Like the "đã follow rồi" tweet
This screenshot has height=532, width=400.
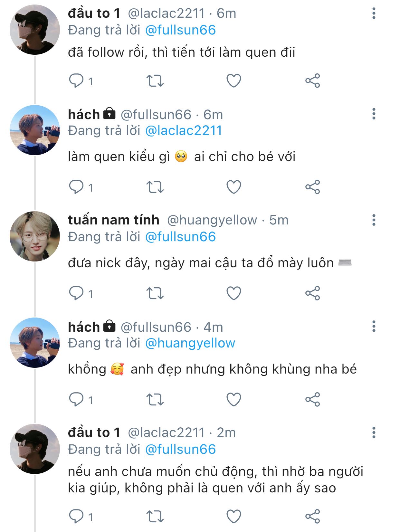[x=234, y=81]
